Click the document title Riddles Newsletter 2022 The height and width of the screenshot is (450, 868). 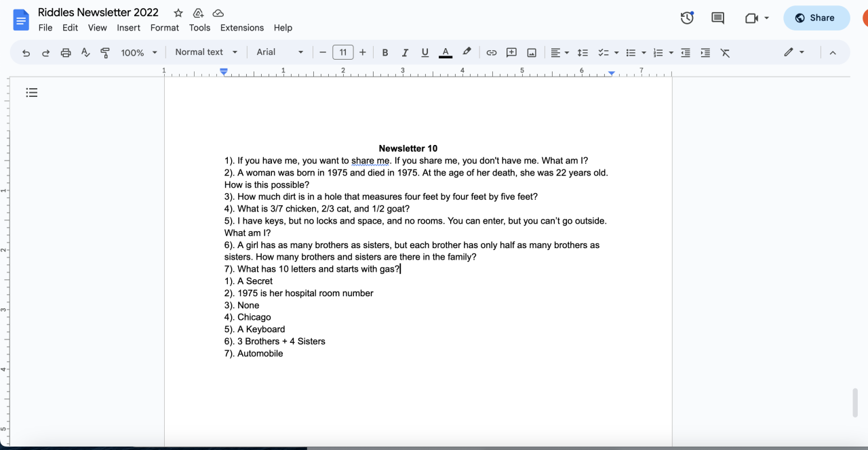coord(98,12)
